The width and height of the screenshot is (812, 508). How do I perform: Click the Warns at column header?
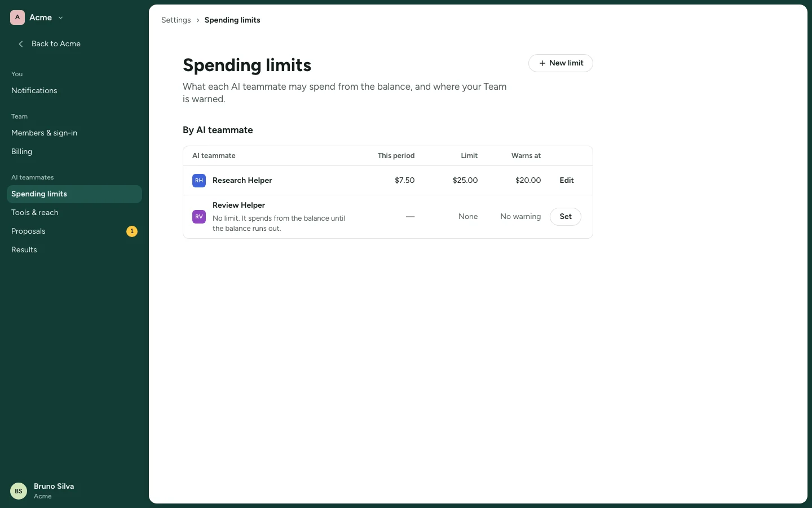pyautogui.click(x=526, y=156)
